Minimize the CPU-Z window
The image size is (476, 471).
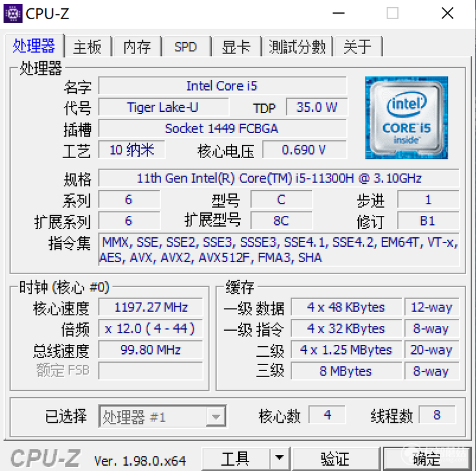338,13
